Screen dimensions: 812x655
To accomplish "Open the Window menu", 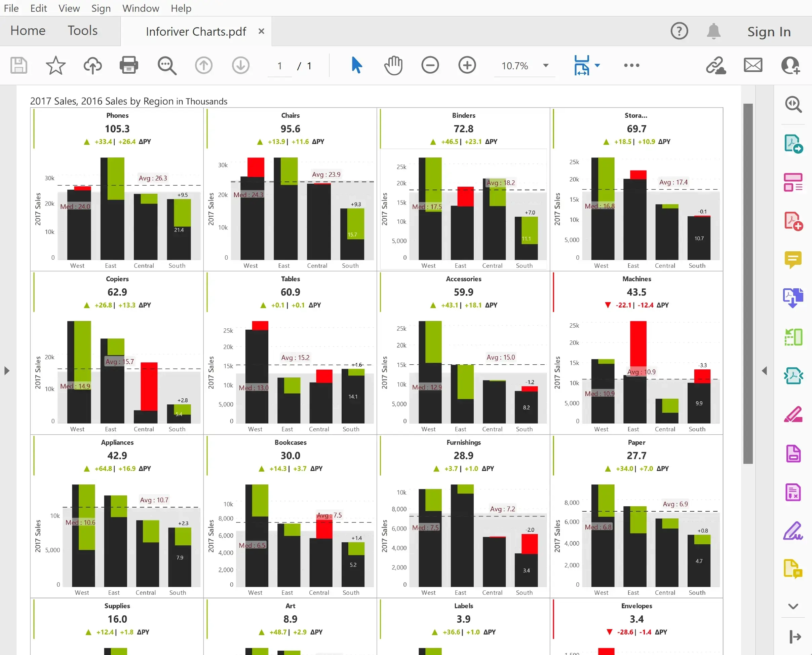I will tap(141, 8).
